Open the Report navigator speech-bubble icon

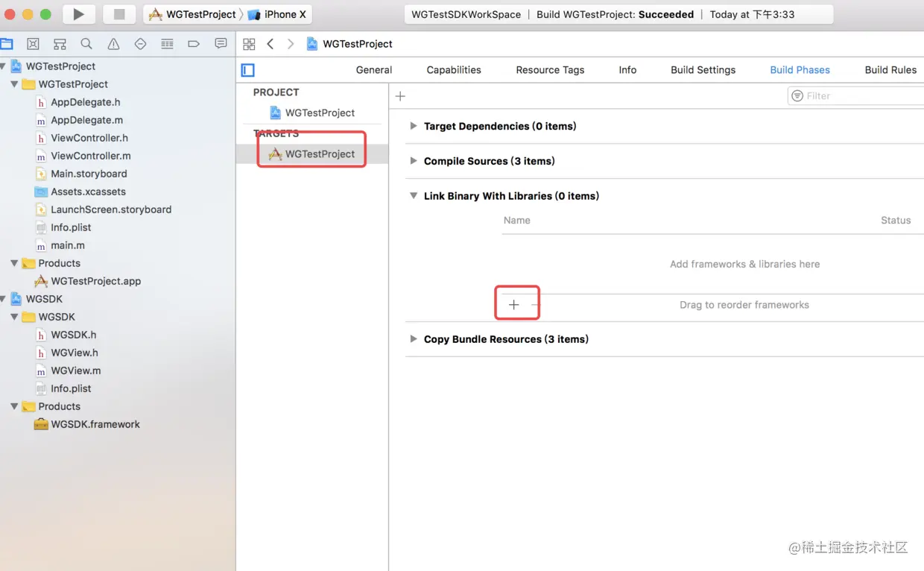pos(221,44)
